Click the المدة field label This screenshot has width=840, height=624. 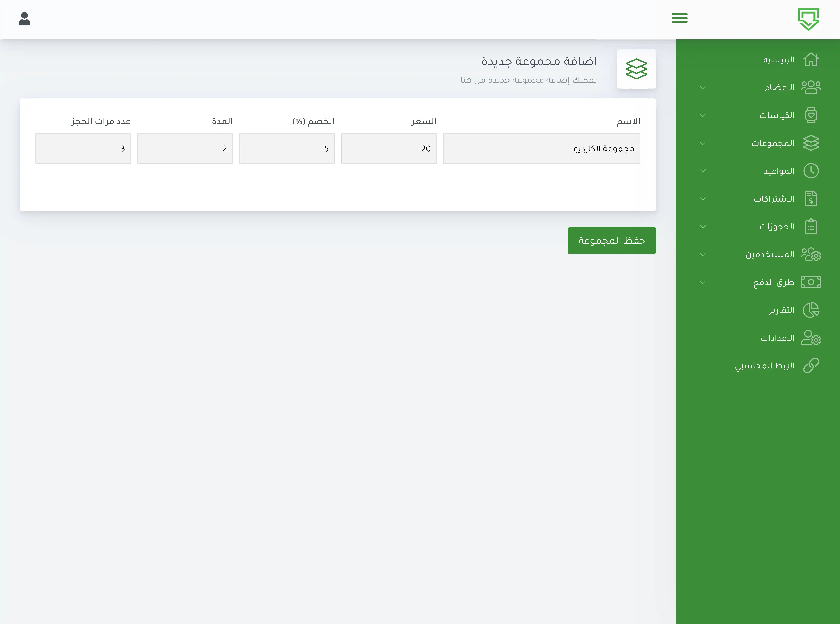coord(222,121)
